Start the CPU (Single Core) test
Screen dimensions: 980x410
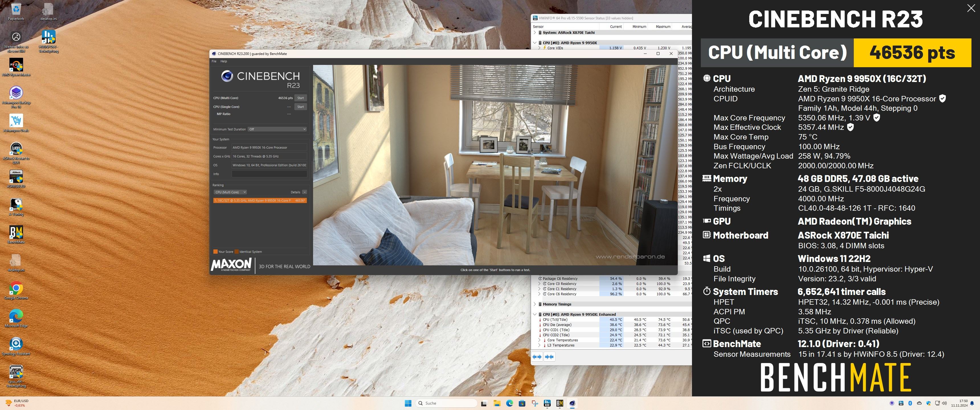[301, 107]
